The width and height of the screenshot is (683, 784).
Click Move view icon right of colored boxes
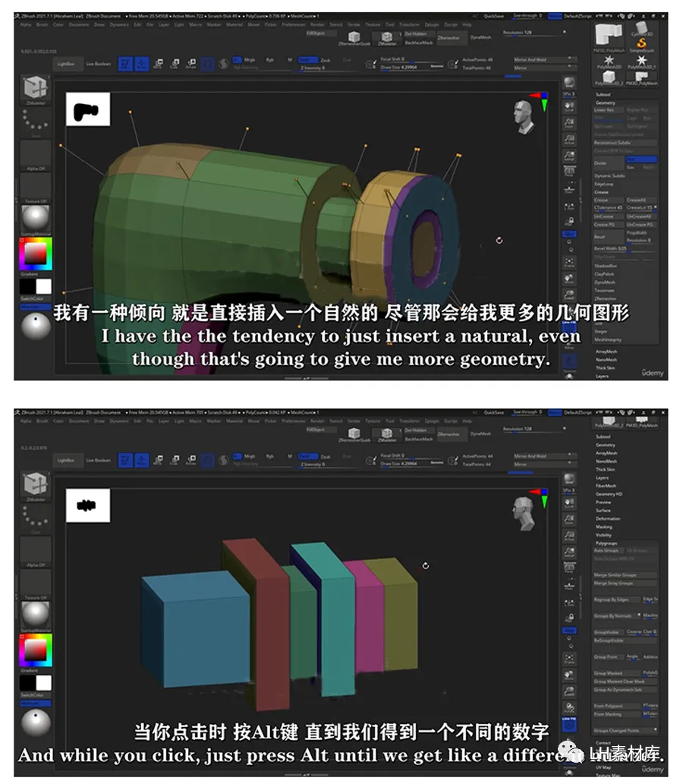click(569, 675)
